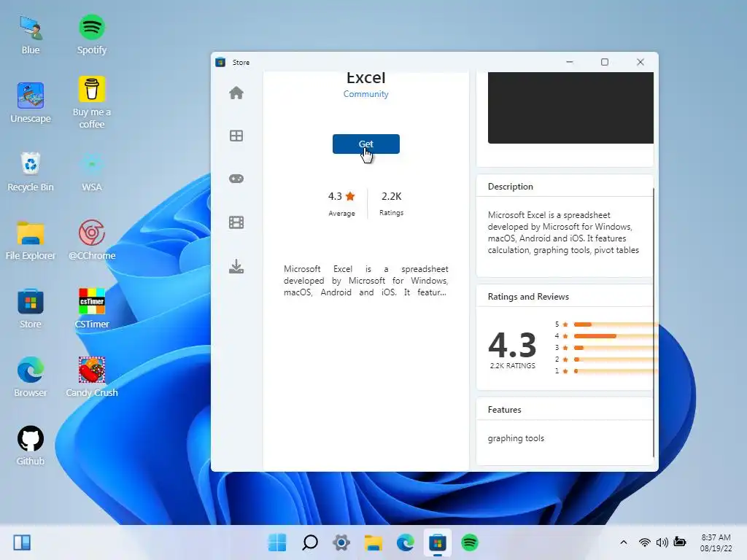Open the clock showing 8:37 AM
Screen dimensions: 747x560
tap(716, 542)
